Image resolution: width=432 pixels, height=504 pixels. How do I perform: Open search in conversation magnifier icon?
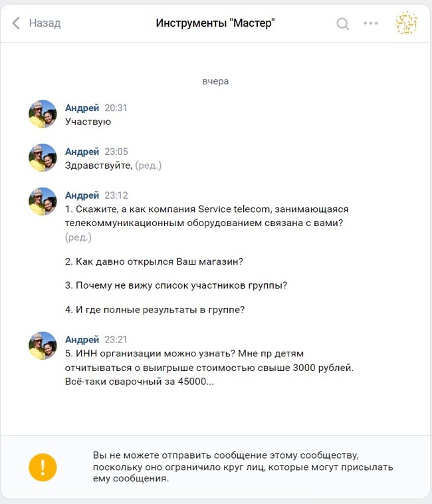(x=342, y=23)
